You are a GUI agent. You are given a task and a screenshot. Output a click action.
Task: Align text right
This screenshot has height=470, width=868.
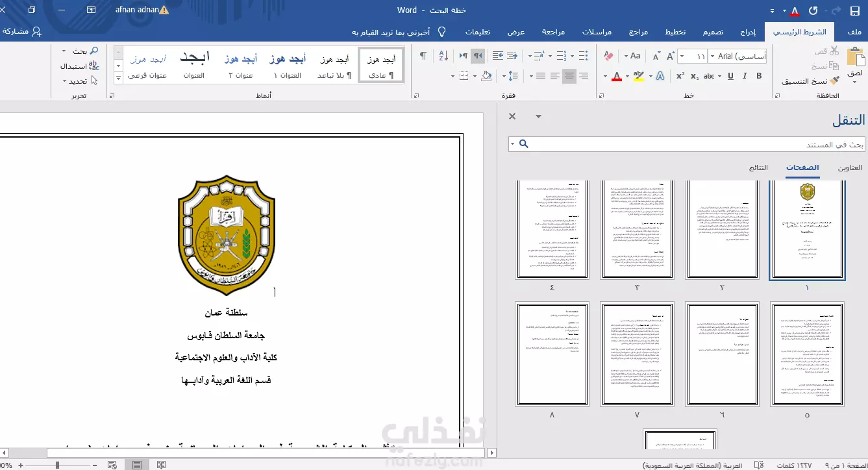[584, 76]
